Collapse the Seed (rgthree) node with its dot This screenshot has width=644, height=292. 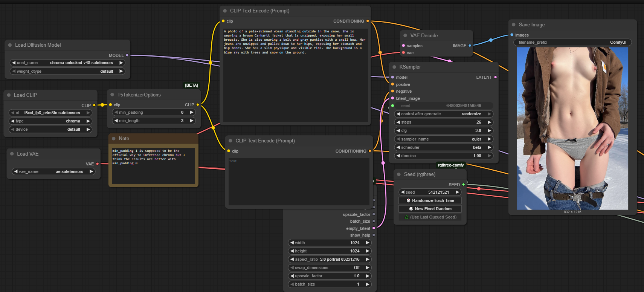(399, 174)
